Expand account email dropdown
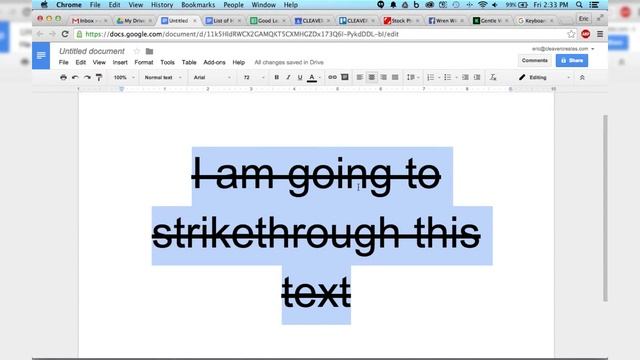The height and width of the screenshot is (360, 640). [x=593, y=49]
